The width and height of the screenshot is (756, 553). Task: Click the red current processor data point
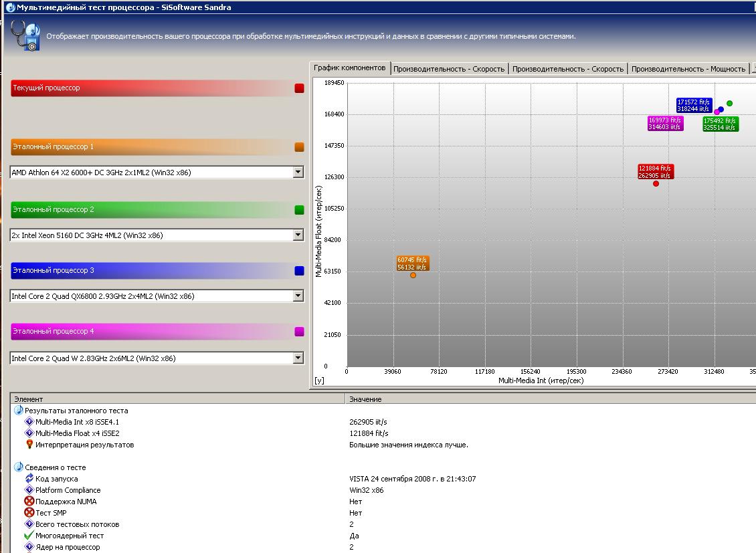click(656, 183)
